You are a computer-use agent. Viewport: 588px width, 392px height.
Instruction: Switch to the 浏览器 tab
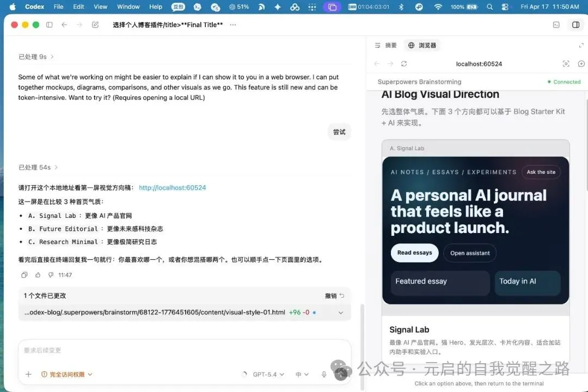coord(422,45)
